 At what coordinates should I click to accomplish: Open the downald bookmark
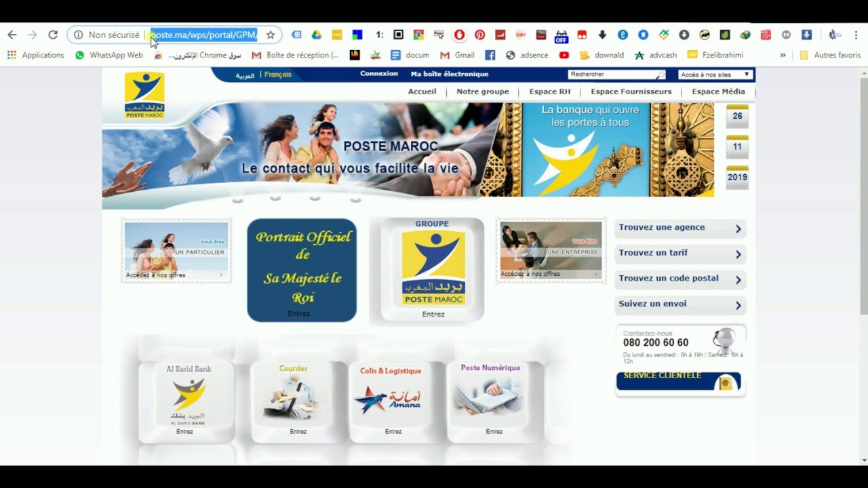coord(601,55)
